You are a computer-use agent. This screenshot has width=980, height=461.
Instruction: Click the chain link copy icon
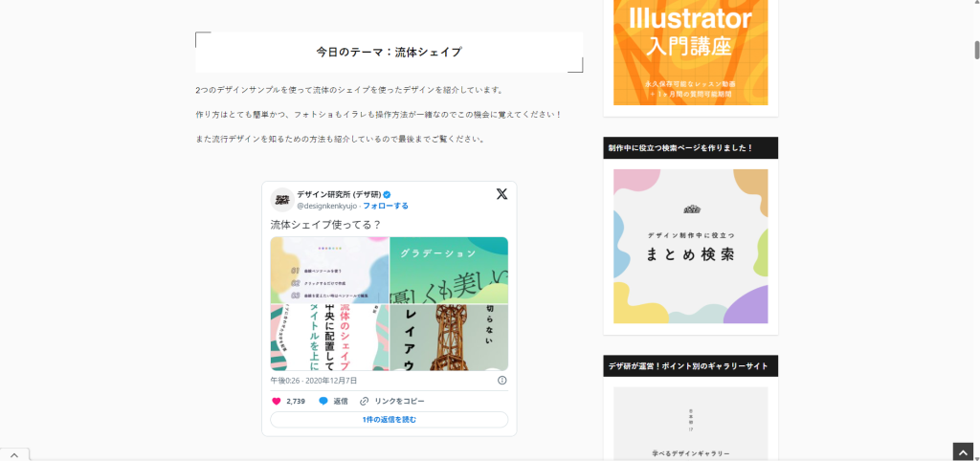coord(364,401)
